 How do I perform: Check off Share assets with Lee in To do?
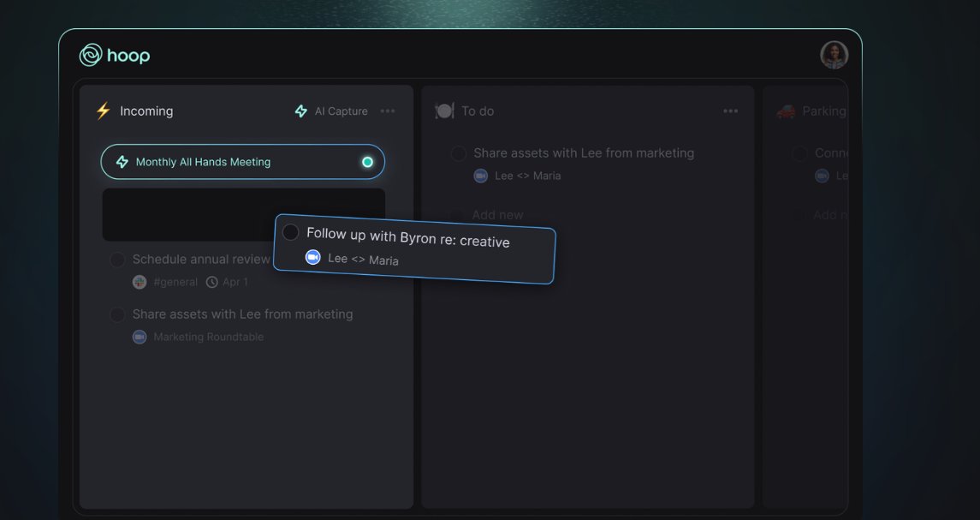click(459, 153)
